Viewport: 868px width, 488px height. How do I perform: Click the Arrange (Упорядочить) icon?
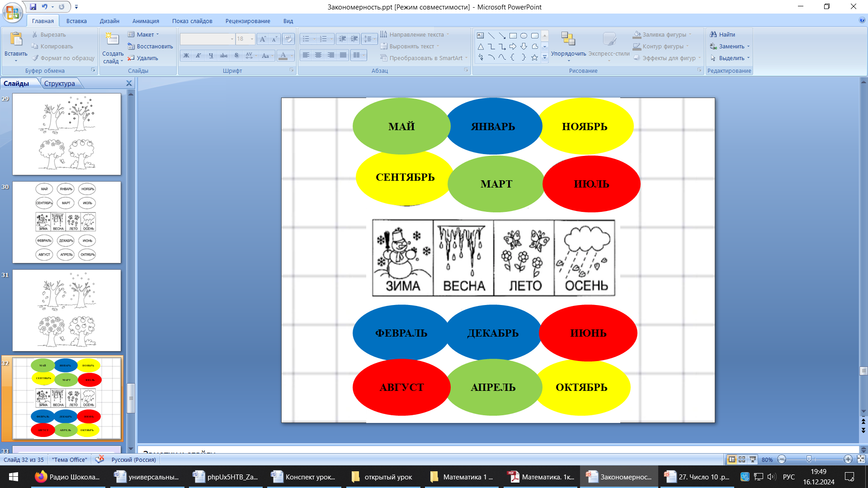pyautogui.click(x=568, y=40)
